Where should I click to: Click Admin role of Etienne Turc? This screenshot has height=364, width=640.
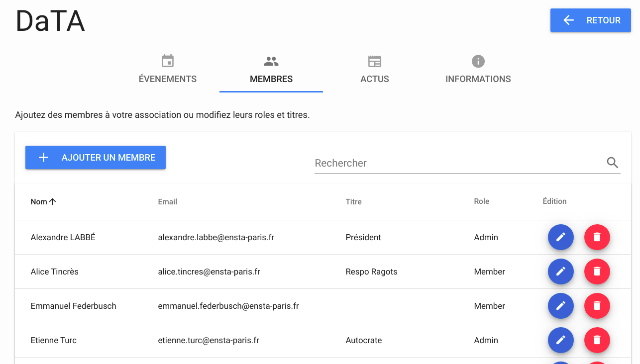(x=486, y=340)
